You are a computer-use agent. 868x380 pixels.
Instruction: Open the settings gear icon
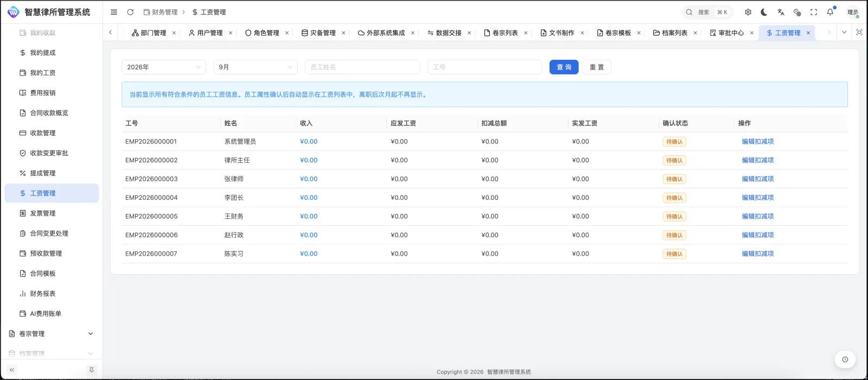[x=748, y=12]
